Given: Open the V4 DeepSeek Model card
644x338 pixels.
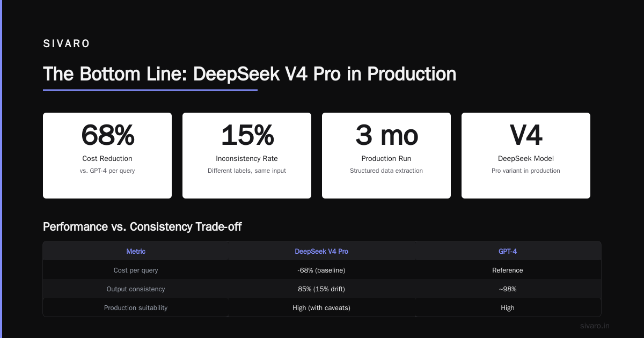Looking at the screenshot, I should click(x=526, y=156).
